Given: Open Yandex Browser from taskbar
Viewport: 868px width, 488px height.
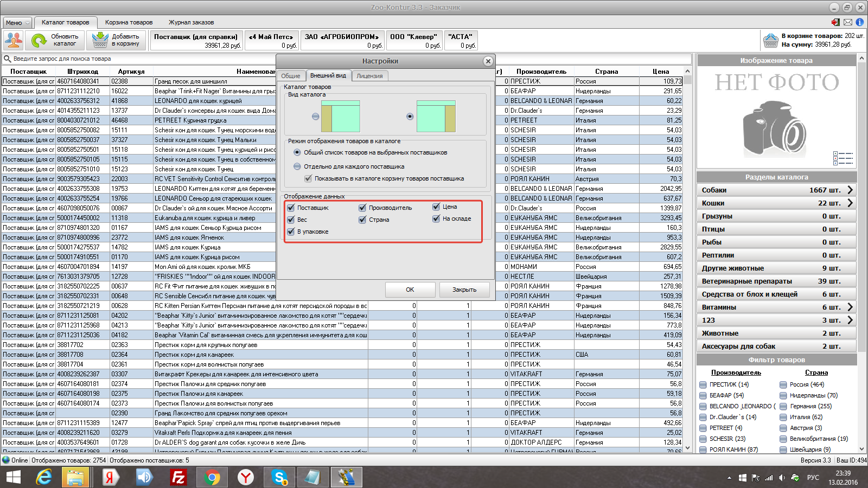Looking at the screenshot, I should point(246,477).
